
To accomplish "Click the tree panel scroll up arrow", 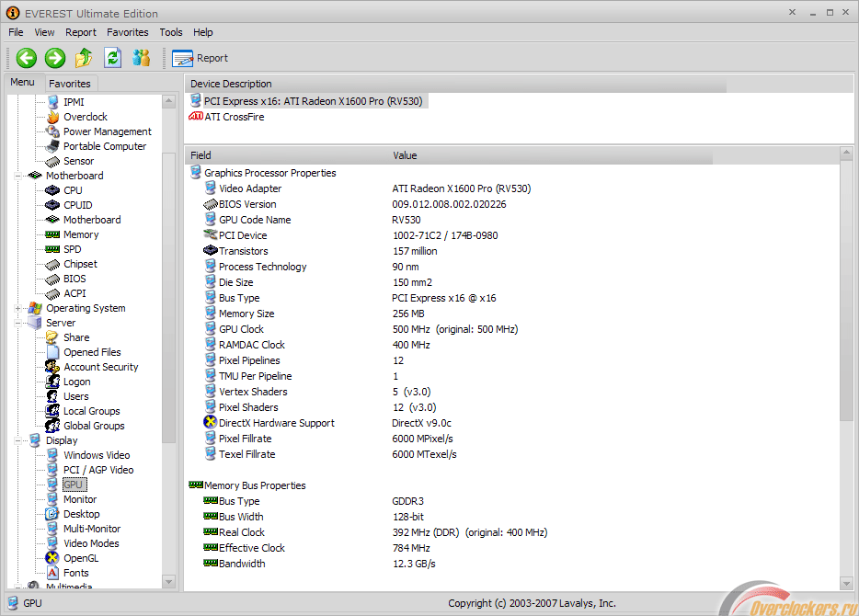I will point(168,101).
